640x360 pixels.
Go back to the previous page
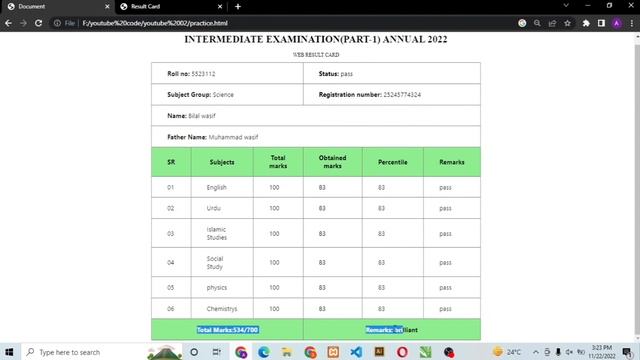coord(8,23)
